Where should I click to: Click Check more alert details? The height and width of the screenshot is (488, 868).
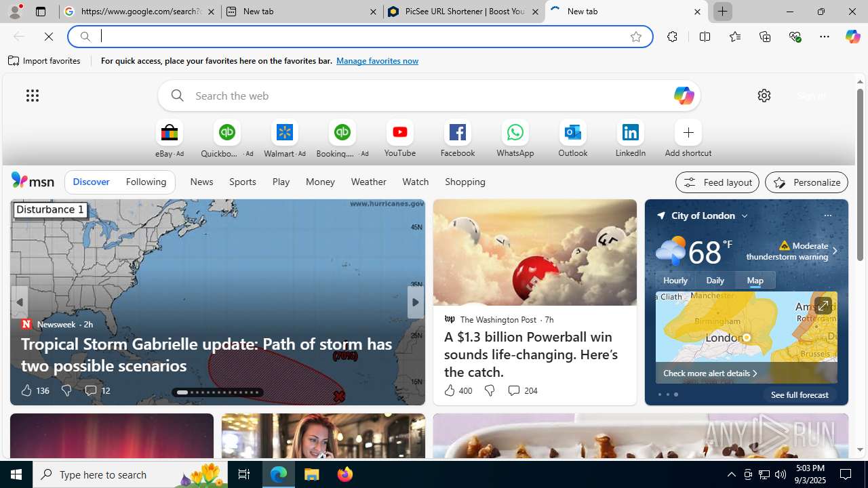pyautogui.click(x=710, y=373)
